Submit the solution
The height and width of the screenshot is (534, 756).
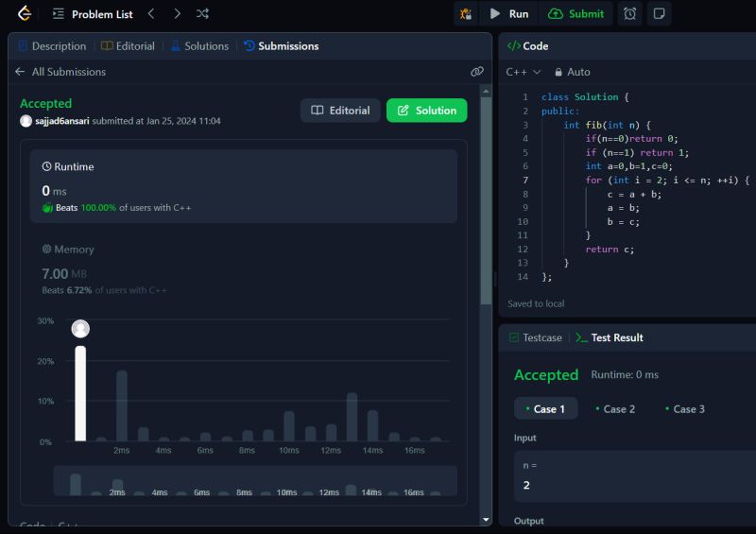click(576, 13)
